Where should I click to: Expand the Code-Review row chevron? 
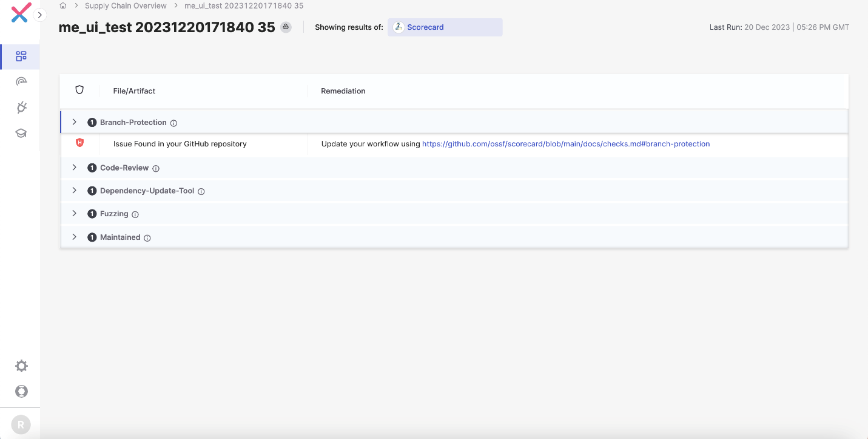point(75,168)
